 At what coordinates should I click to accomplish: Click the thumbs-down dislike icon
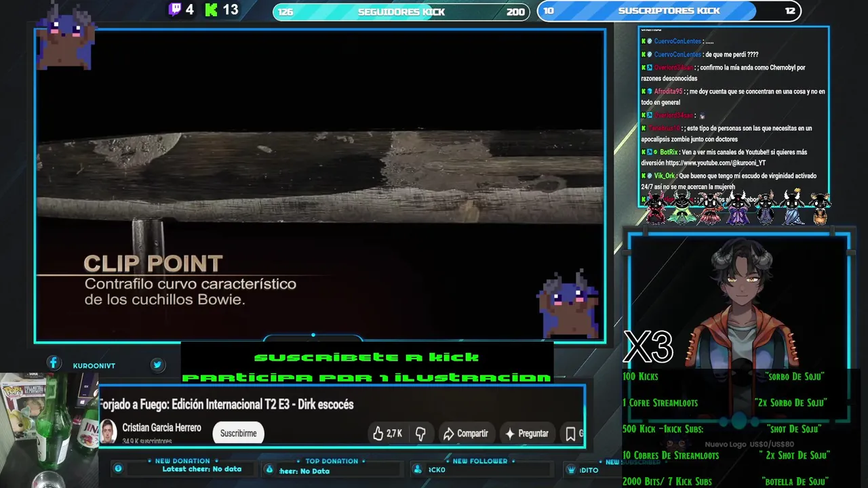[x=420, y=433]
